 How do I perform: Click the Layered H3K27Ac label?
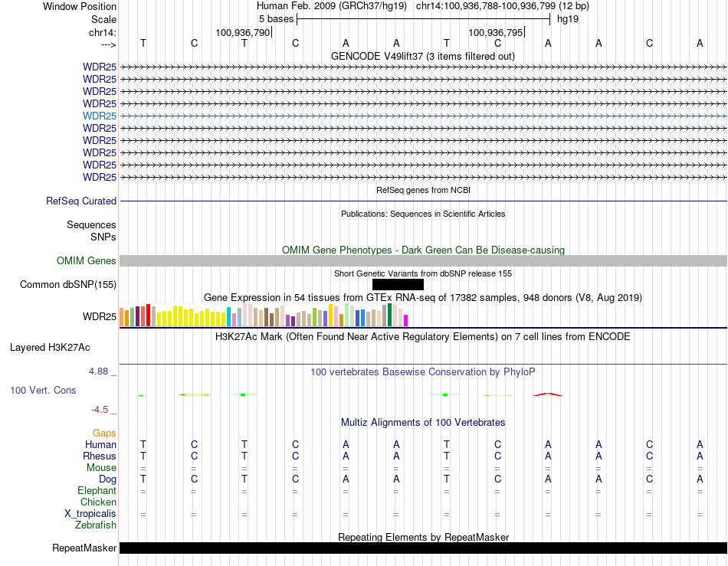pyautogui.click(x=50, y=347)
